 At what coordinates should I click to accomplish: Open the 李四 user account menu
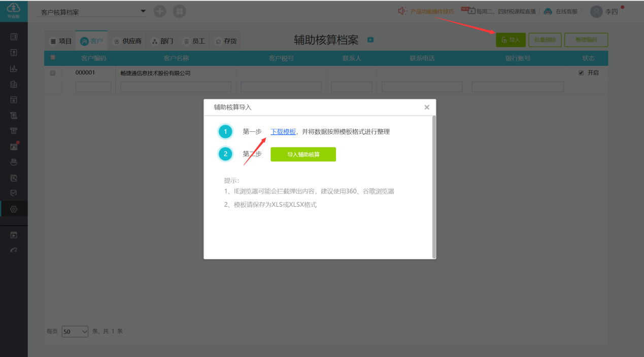605,11
